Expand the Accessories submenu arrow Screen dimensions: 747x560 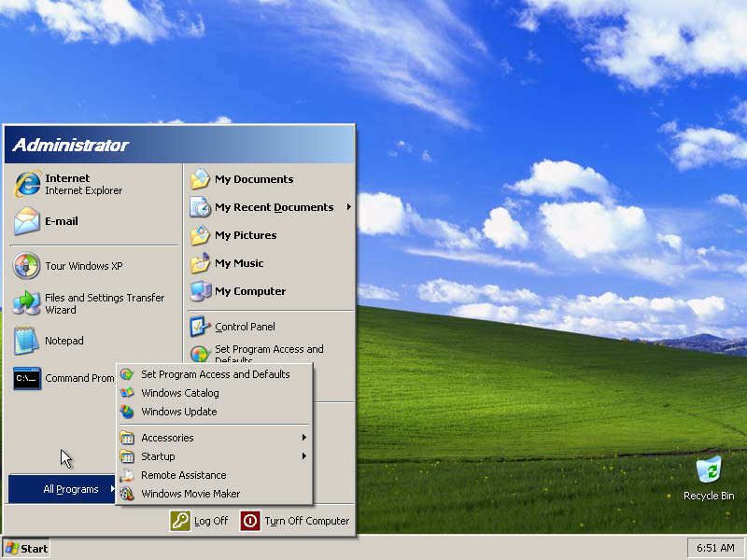click(304, 438)
